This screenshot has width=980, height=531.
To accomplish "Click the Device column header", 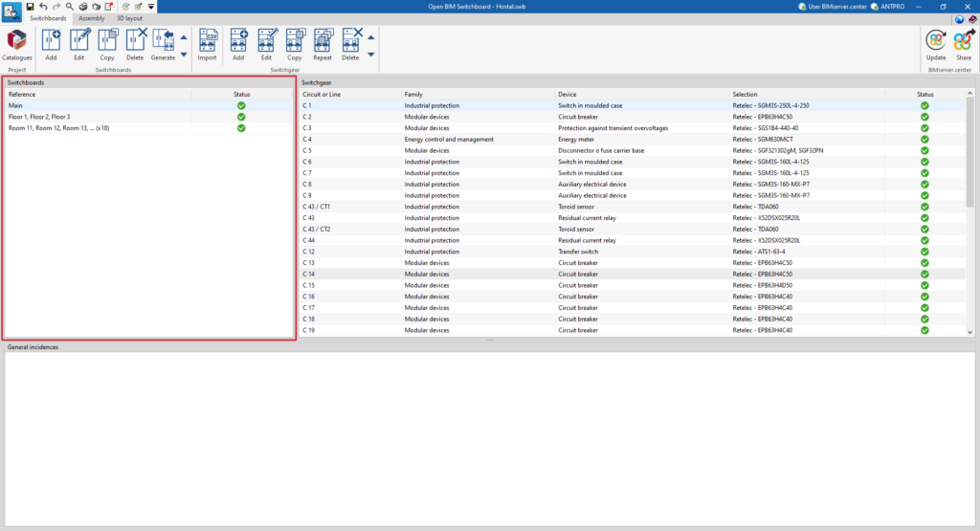I will [642, 95].
